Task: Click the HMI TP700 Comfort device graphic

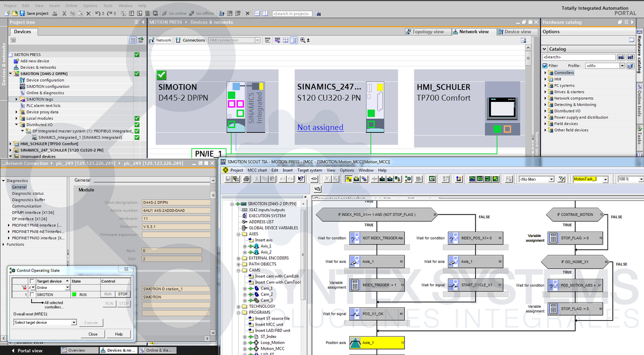Action: click(x=502, y=109)
